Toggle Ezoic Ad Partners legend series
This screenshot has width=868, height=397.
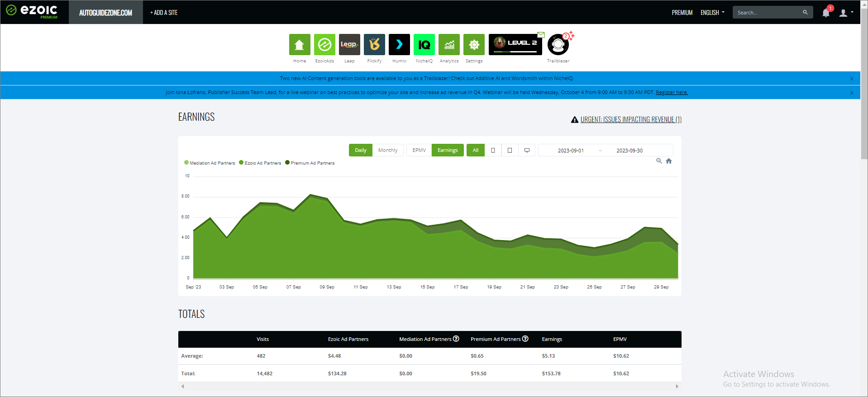[x=260, y=163]
